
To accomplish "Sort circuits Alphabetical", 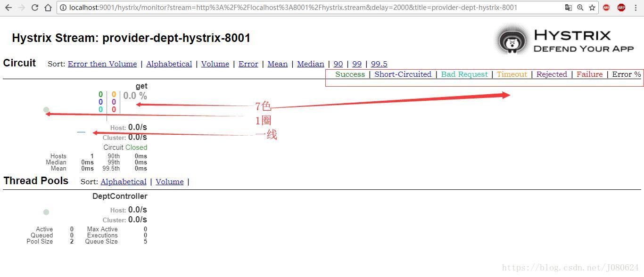I will click(x=169, y=64).
